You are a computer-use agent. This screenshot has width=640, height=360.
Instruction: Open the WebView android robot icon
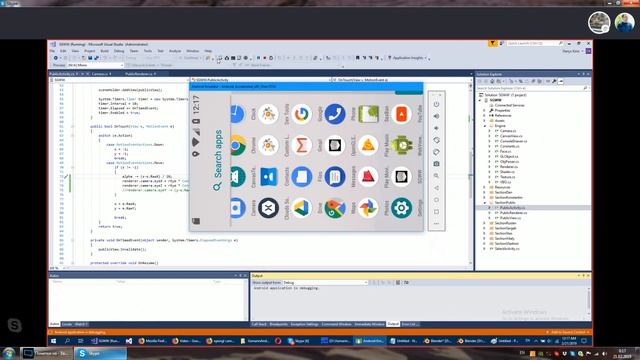pos(401,145)
